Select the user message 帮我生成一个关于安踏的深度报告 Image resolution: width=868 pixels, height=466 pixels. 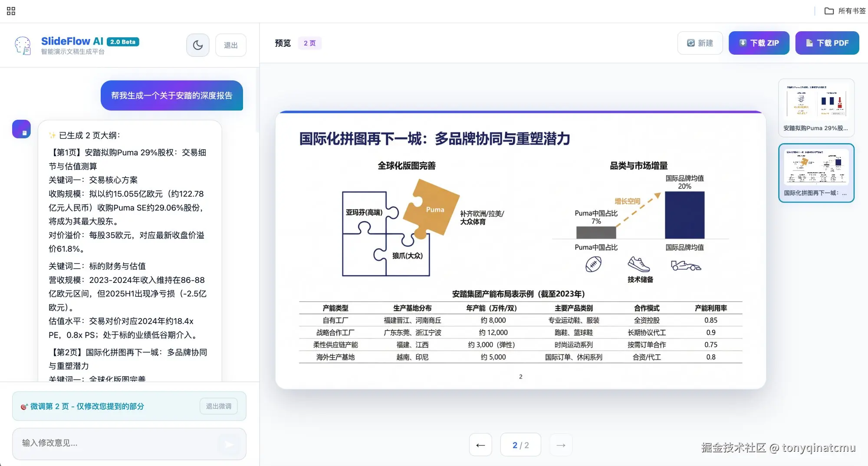click(x=172, y=95)
